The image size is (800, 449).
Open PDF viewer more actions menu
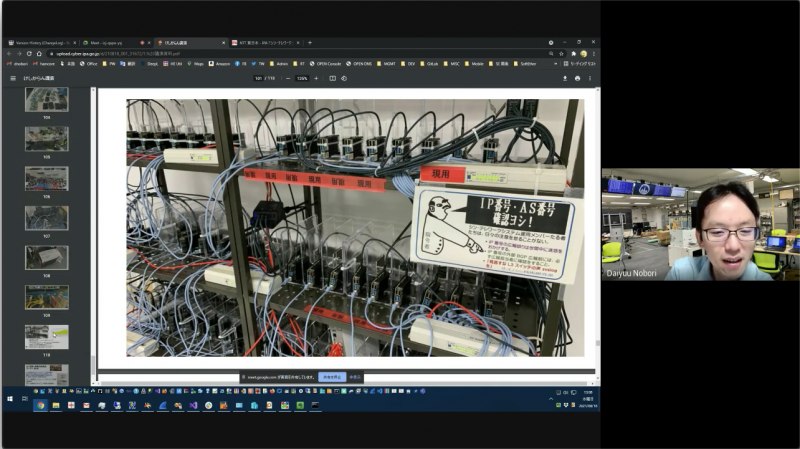coord(590,79)
